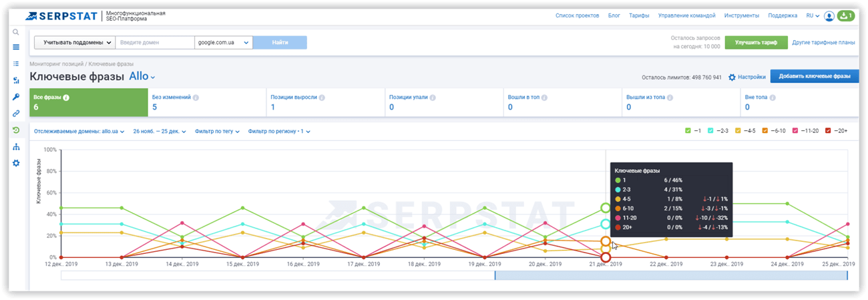Screen dimensions: 868x300
Task: Click the green downloads badge icon
Action: [x=846, y=15]
